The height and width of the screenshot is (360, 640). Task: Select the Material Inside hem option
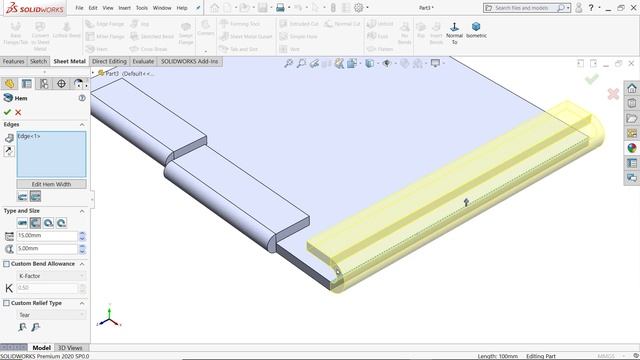point(22,197)
